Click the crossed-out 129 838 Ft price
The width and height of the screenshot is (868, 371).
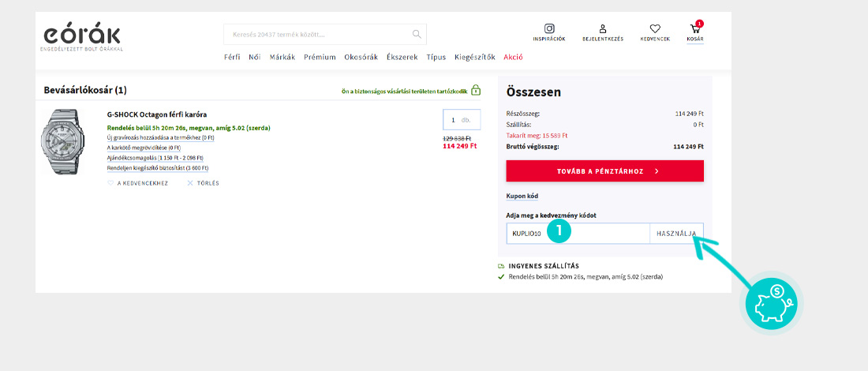(x=457, y=138)
